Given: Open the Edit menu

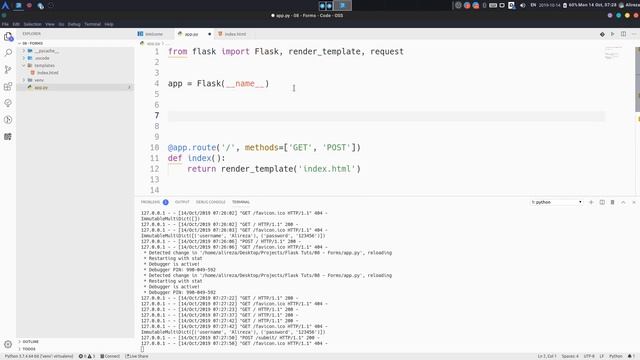Looking at the screenshot, I should [x=16, y=24].
